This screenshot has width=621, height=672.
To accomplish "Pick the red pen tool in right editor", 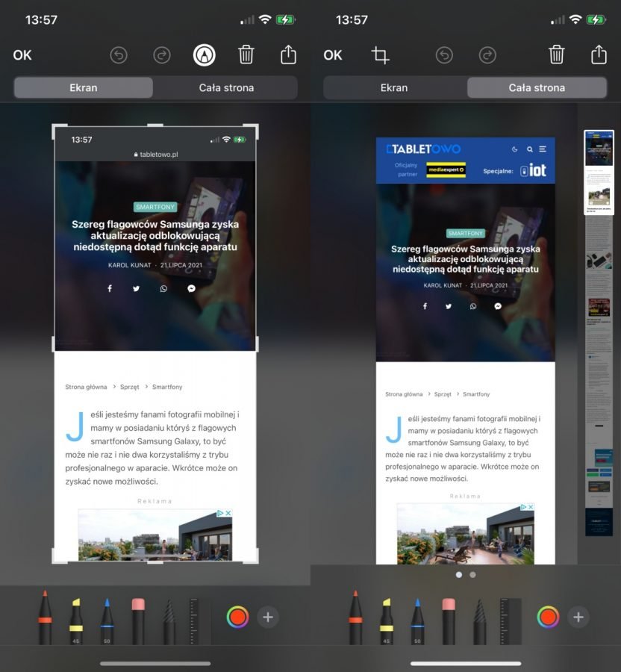I will pos(355,617).
